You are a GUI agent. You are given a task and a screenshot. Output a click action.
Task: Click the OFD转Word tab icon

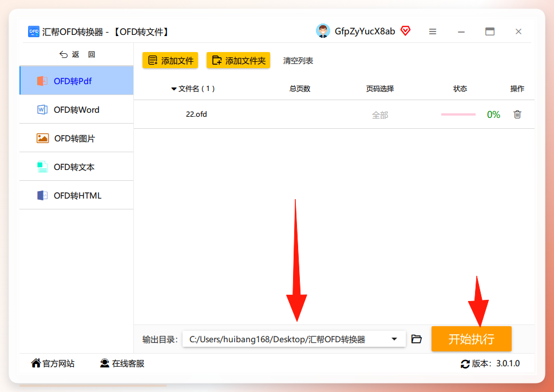pyautogui.click(x=42, y=109)
